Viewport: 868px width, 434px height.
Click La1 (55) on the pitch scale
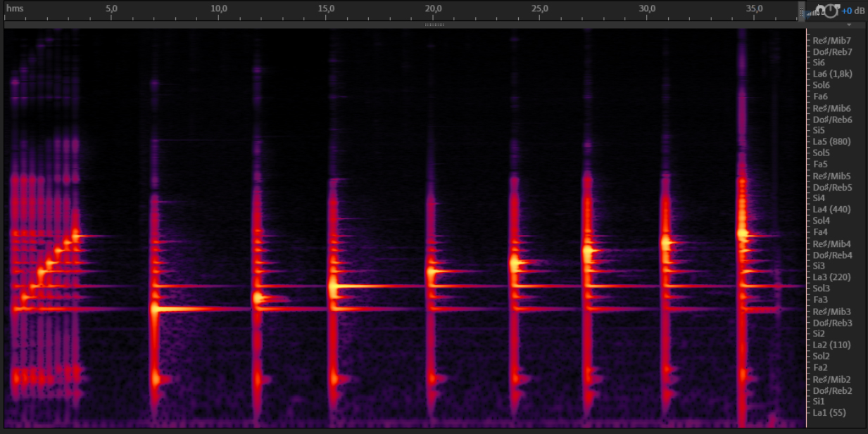click(x=829, y=412)
